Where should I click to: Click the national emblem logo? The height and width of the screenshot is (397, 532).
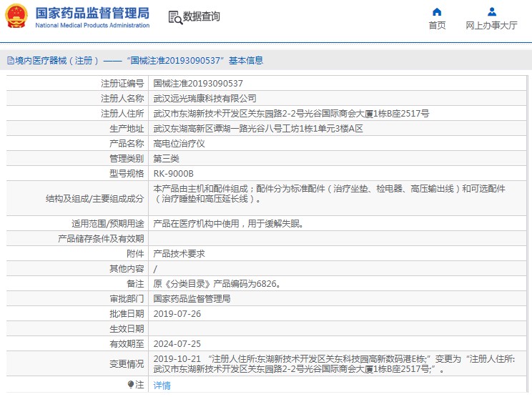point(16,16)
